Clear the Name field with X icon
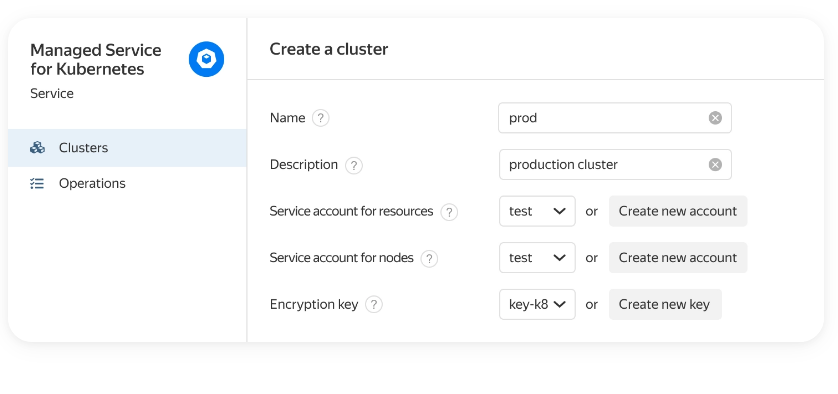 coord(715,118)
